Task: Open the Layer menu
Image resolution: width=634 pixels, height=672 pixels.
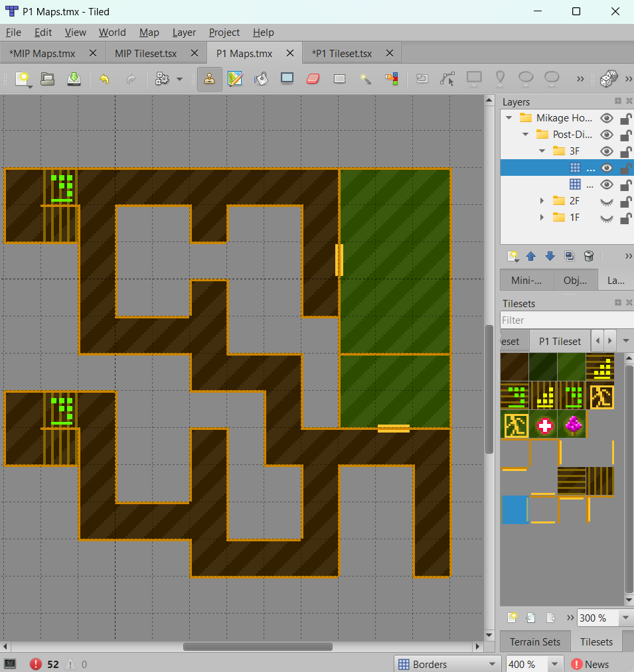Action: (x=184, y=33)
